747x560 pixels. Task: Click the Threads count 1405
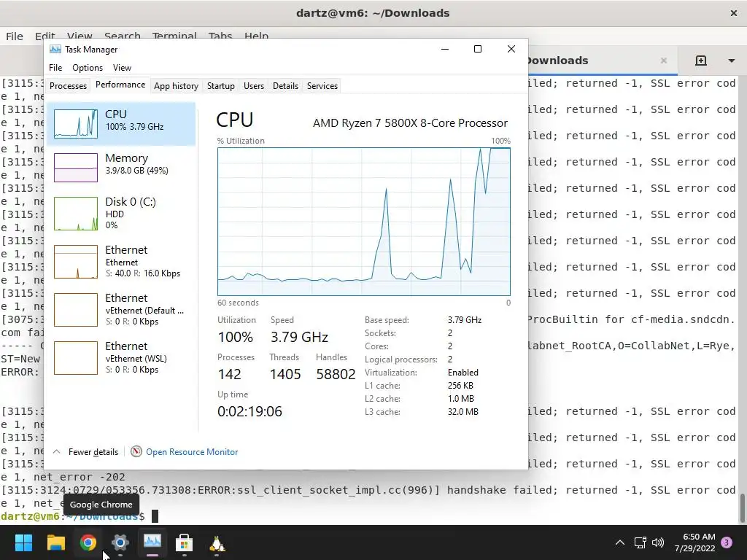(x=285, y=374)
